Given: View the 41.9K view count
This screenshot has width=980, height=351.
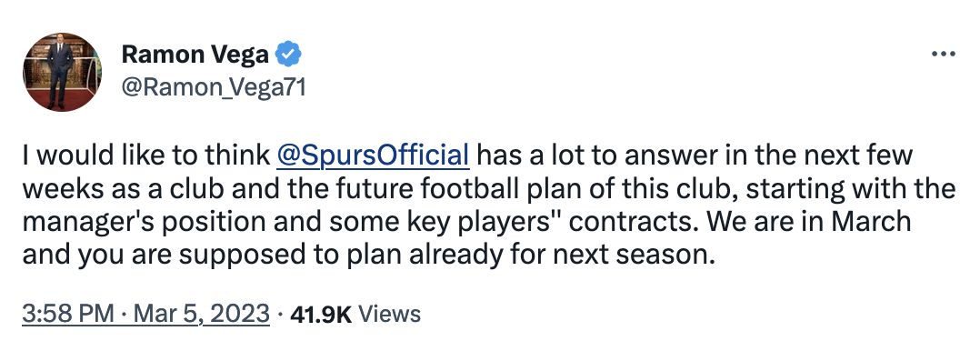Looking at the screenshot, I should [x=321, y=314].
